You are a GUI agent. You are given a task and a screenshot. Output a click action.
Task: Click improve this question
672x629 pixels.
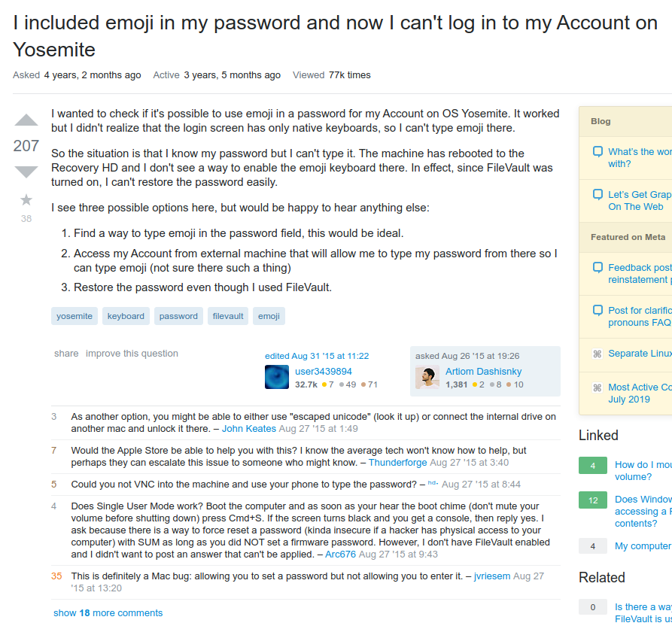tap(132, 354)
